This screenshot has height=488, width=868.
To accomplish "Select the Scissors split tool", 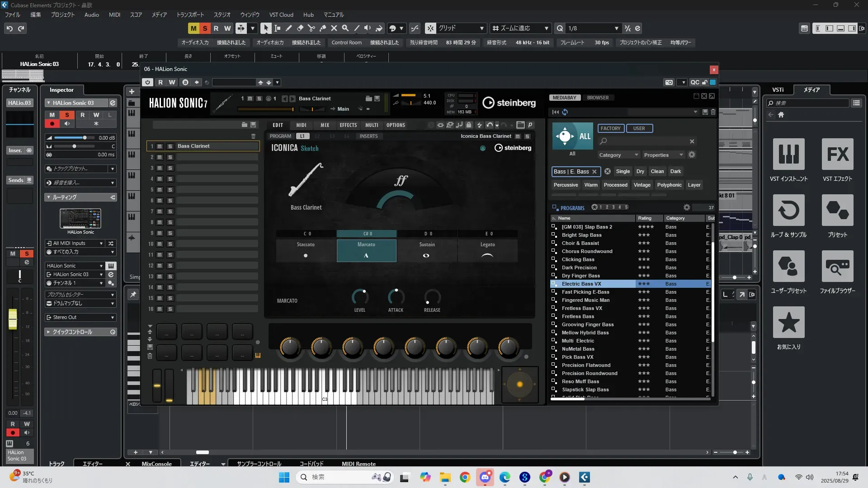I will [311, 28].
